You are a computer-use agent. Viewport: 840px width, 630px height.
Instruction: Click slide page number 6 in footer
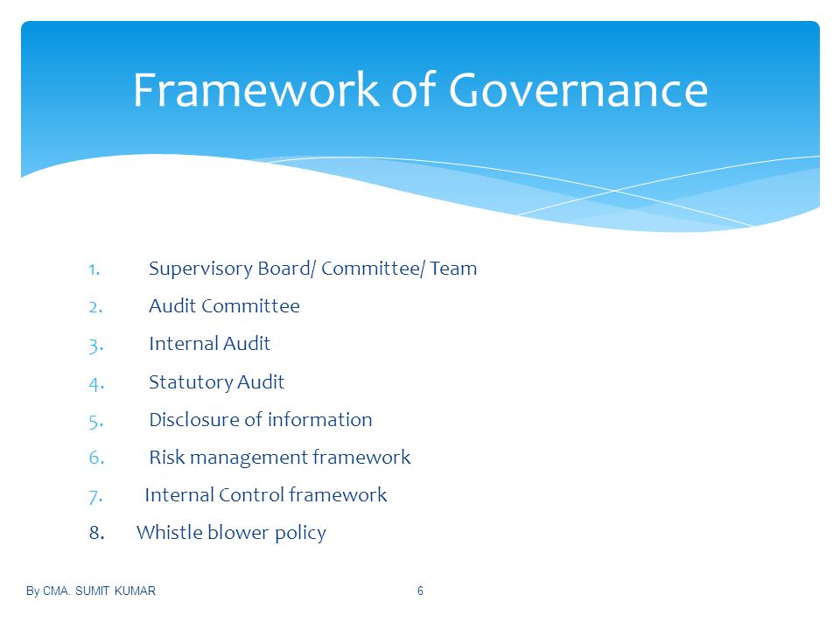pos(420,591)
